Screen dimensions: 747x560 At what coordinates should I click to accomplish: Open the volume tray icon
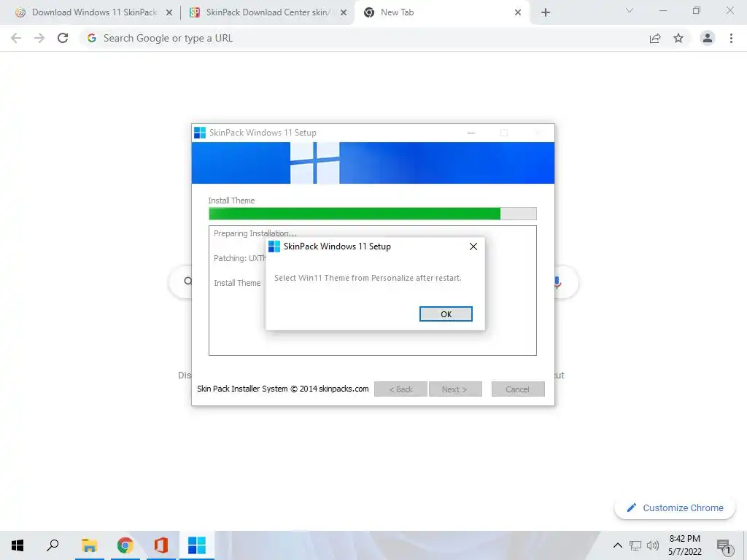coord(653,545)
